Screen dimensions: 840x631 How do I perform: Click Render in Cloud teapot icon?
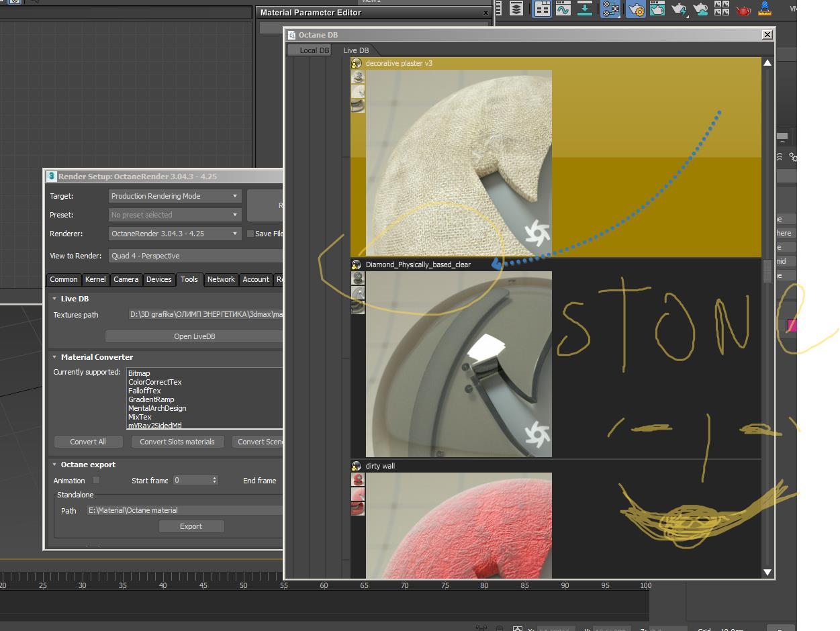(700, 9)
